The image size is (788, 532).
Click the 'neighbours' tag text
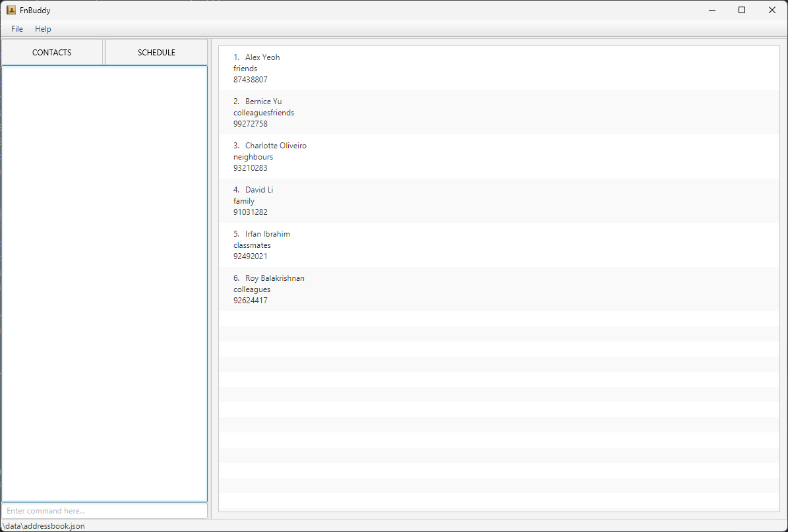pyautogui.click(x=253, y=157)
